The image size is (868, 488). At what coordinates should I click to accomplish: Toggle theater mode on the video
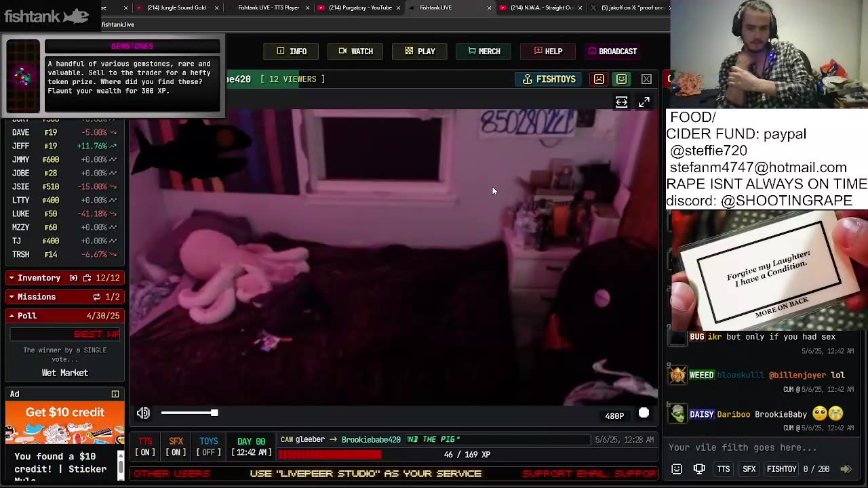pyautogui.click(x=621, y=102)
